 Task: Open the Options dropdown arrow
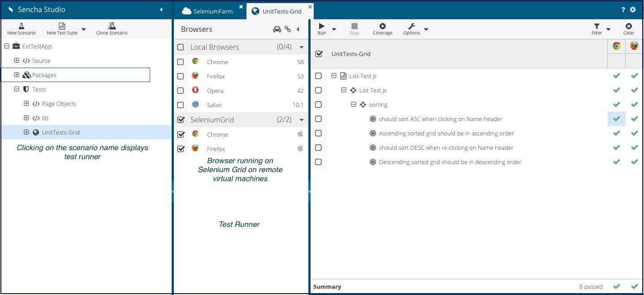[426, 30]
